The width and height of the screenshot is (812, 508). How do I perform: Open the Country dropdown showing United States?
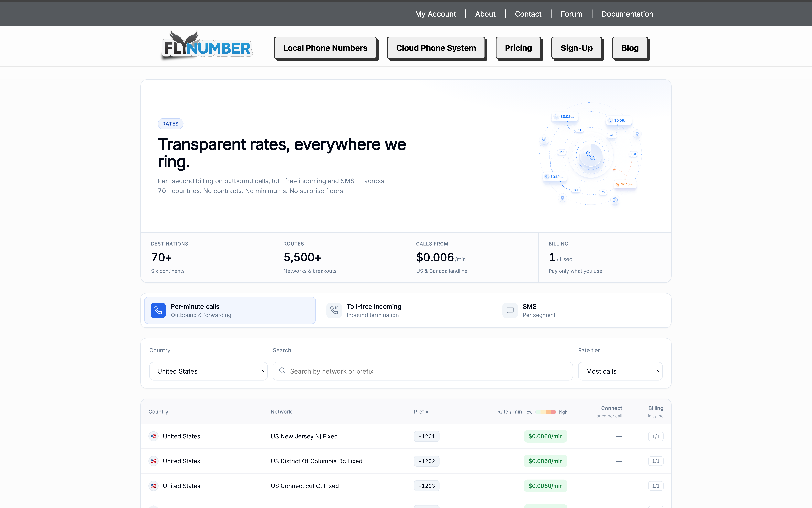click(208, 371)
